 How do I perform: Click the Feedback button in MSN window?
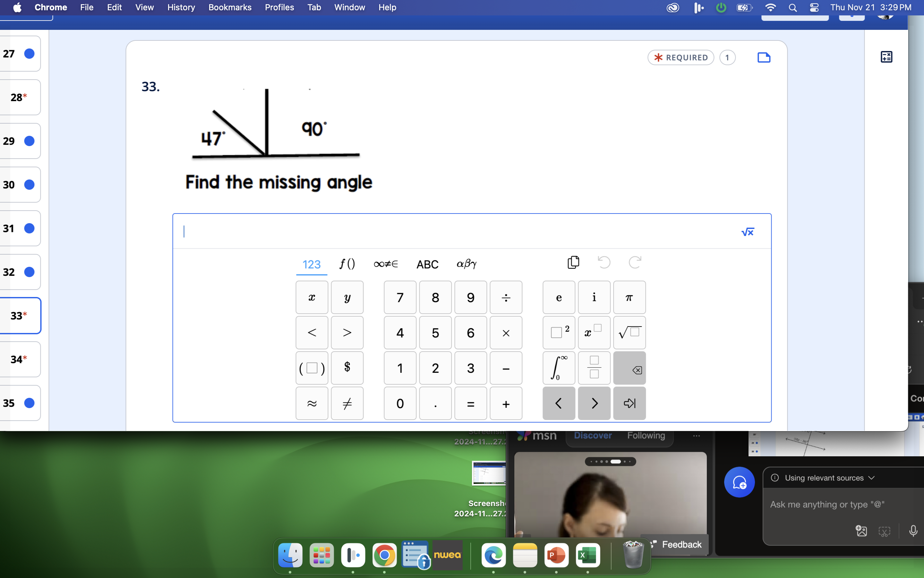(676, 544)
